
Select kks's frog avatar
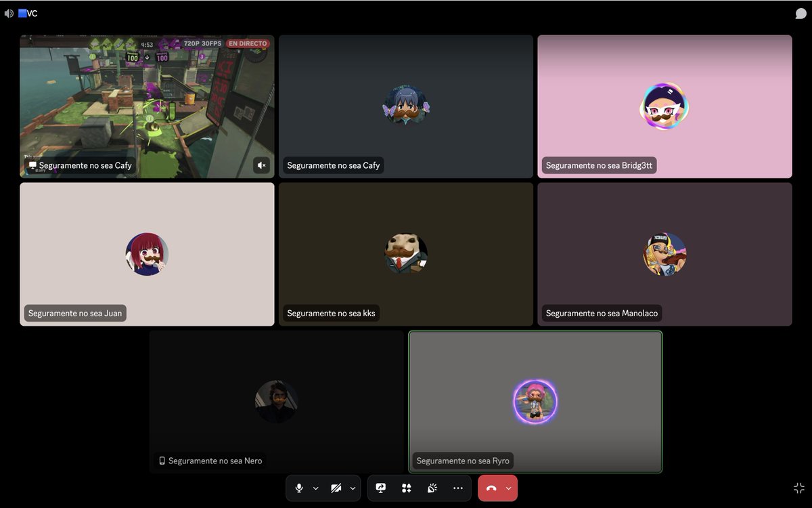click(x=406, y=254)
